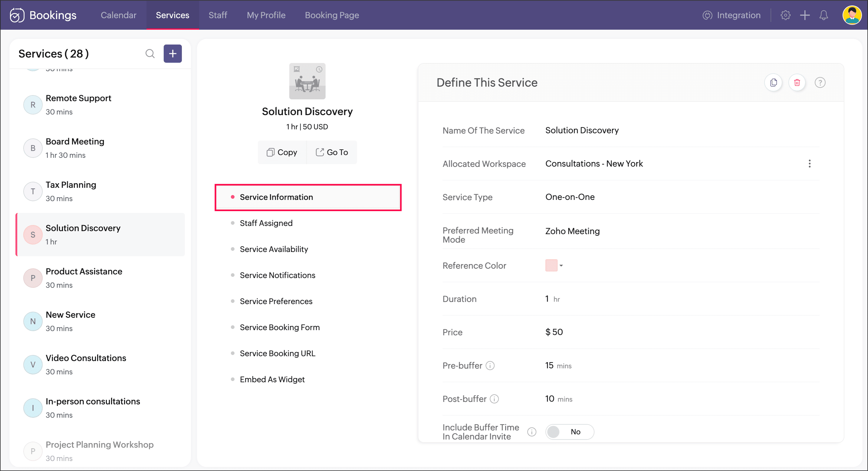This screenshot has width=868, height=471.
Task: Click the B avatar for Board Meeting
Action: (x=33, y=148)
